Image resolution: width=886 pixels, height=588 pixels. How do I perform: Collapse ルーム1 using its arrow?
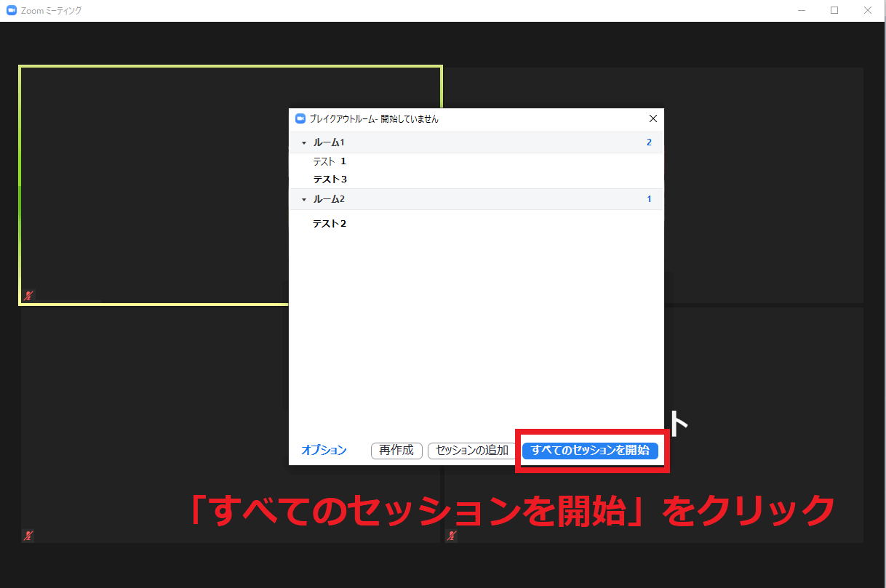pyautogui.click(x=304, y=143)
